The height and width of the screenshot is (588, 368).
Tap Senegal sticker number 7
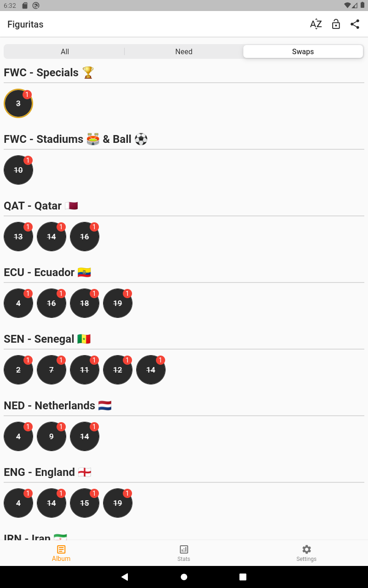[52, 370]
